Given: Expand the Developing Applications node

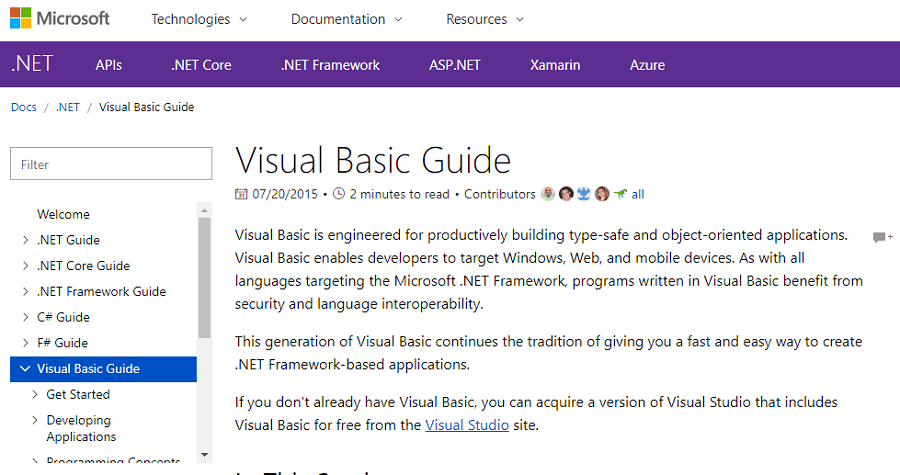Looking at the screenshot, I should 35,421.
